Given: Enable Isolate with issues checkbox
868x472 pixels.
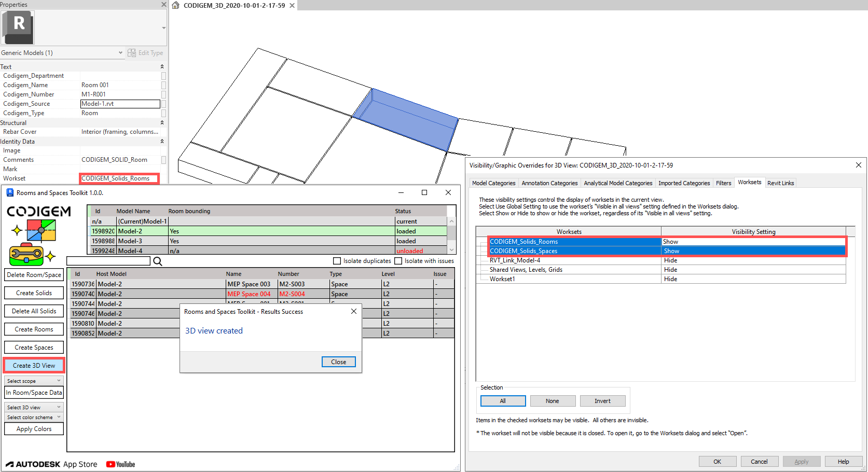Looking at the screenshot, I should point(398,261).
